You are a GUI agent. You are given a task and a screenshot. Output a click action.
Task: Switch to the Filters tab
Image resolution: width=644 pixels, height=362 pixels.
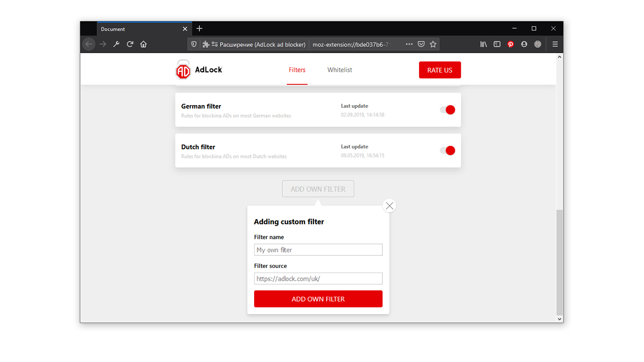(x=297, y=70)
